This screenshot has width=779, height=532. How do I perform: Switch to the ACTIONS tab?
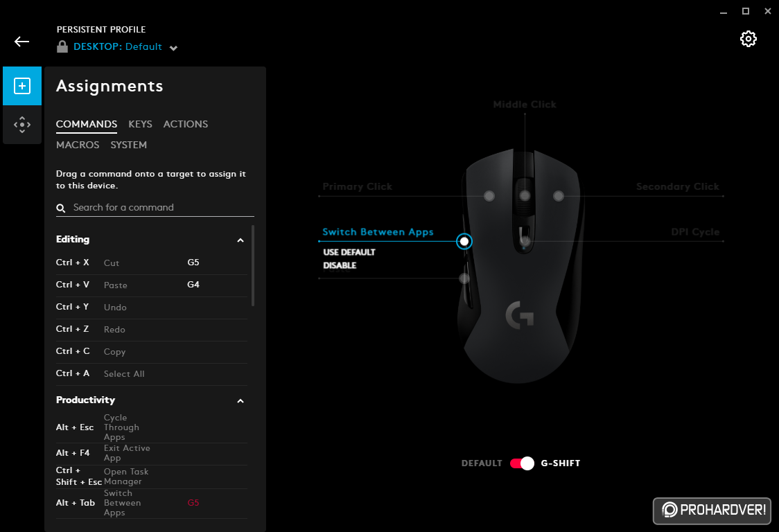185,124
